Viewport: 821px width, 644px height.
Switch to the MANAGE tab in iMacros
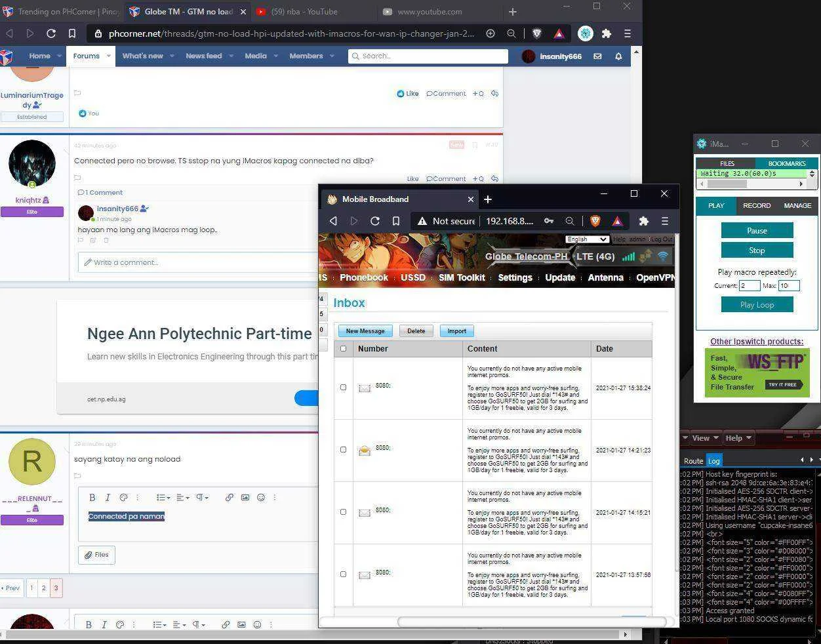coord(797,206)
